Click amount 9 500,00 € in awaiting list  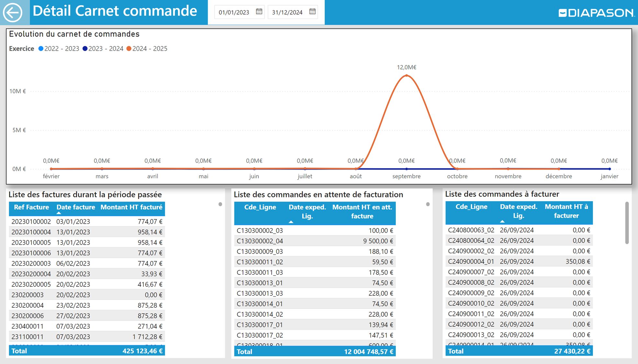[378, 241]
